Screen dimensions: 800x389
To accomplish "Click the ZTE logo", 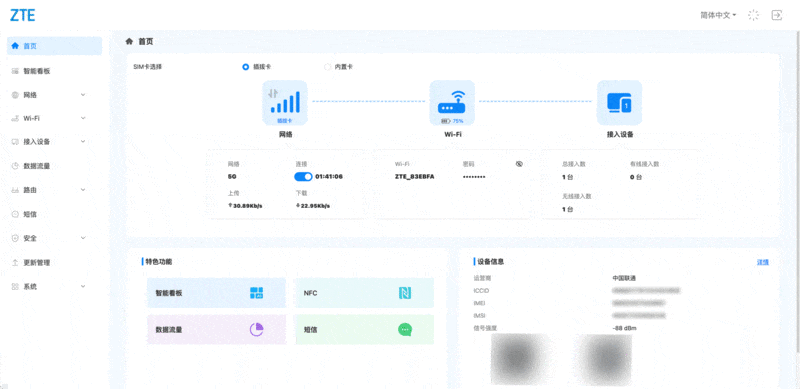I will tap(22, 15).
